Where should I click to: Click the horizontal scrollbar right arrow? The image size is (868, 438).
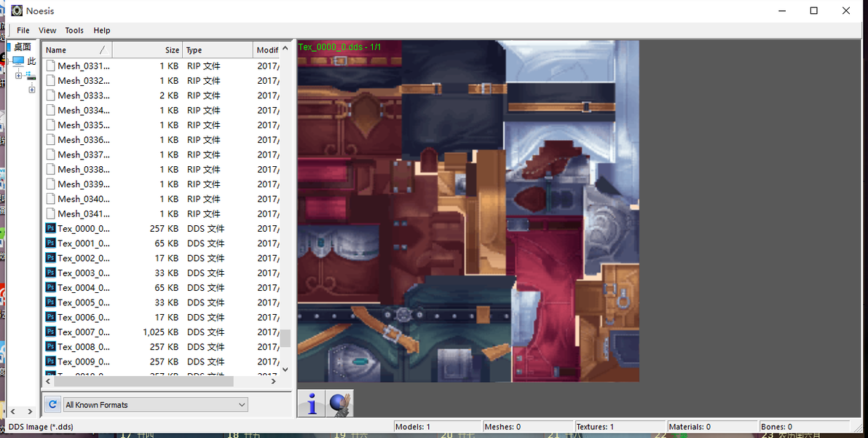point(274,381)
